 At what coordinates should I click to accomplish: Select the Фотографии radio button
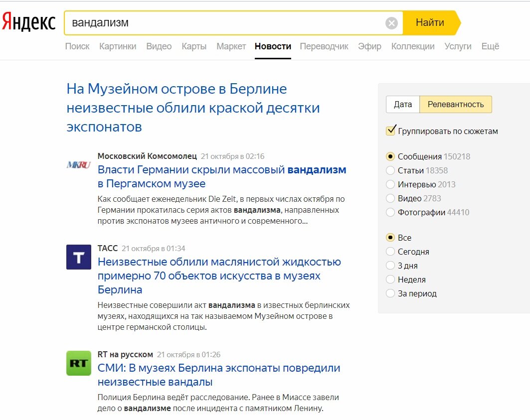[390, 212]
